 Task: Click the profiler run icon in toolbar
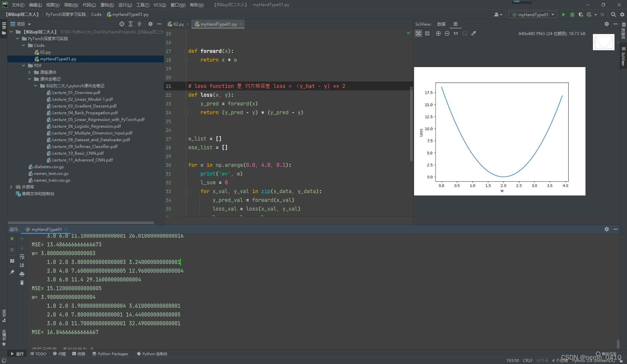point(589,14)
